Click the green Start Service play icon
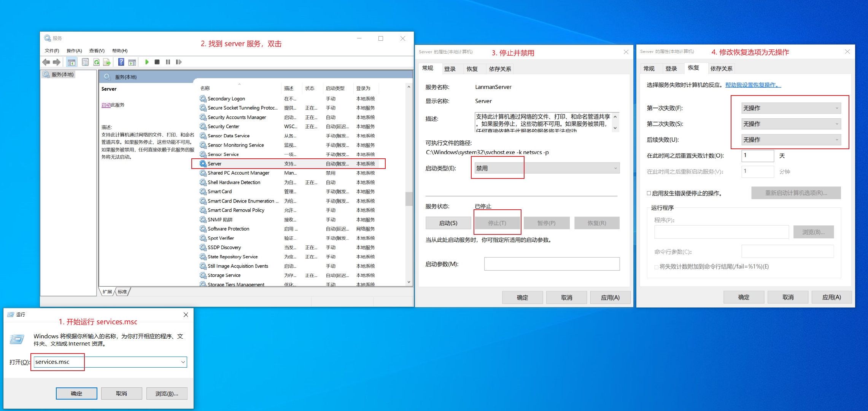This screenshot has width=868, height=411. point(147,62)
